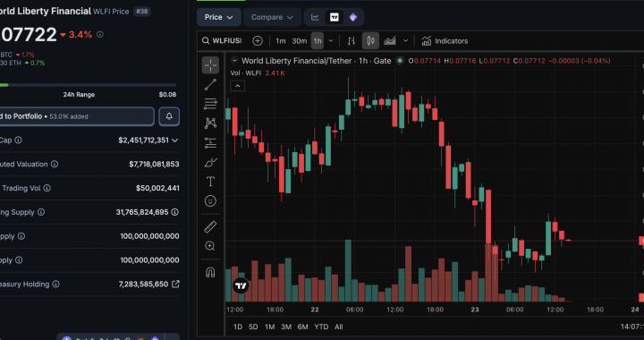Select the forecasting position tool

click(x=210, y=143)
